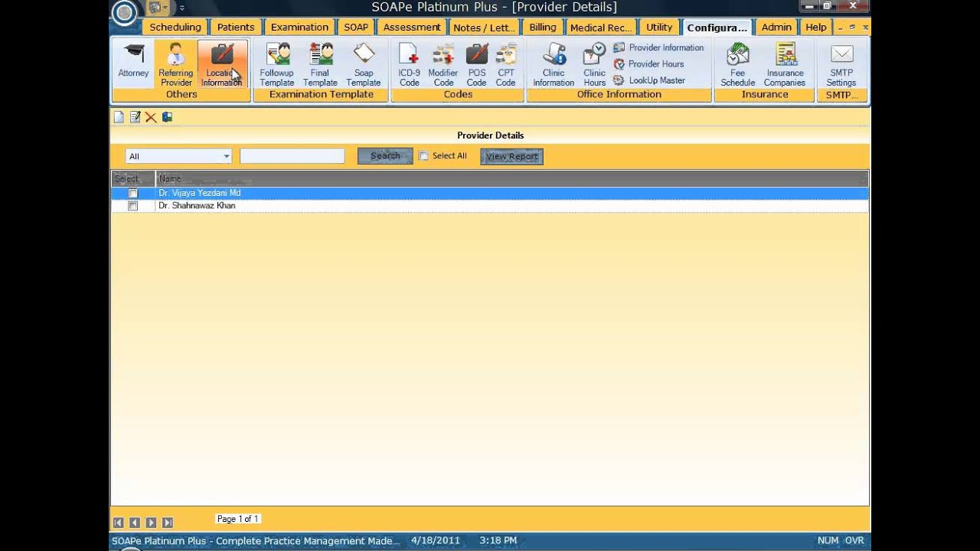Open Clinic Hours
Viewport: 980px width, 551px height.
click(x=594, y=64)
